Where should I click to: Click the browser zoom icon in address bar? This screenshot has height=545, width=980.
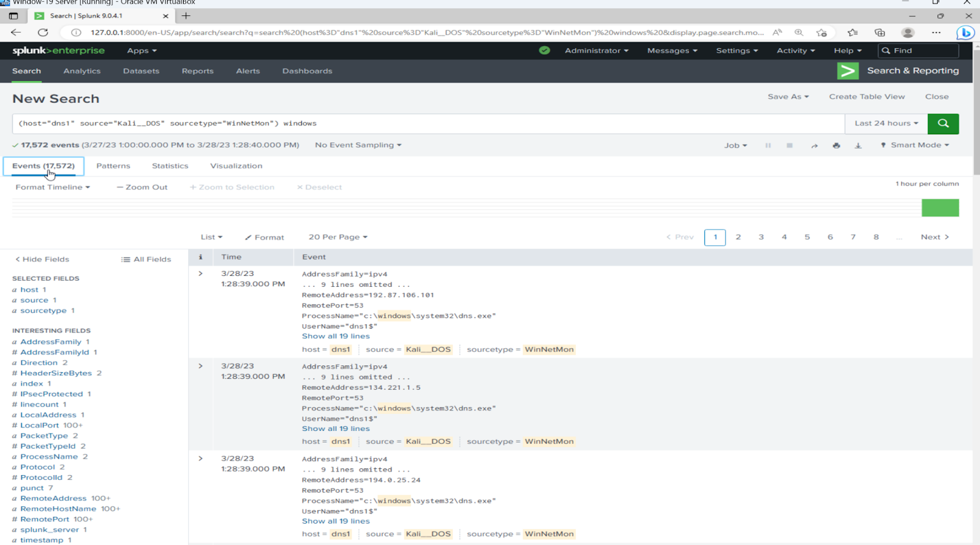coord(799,32)
